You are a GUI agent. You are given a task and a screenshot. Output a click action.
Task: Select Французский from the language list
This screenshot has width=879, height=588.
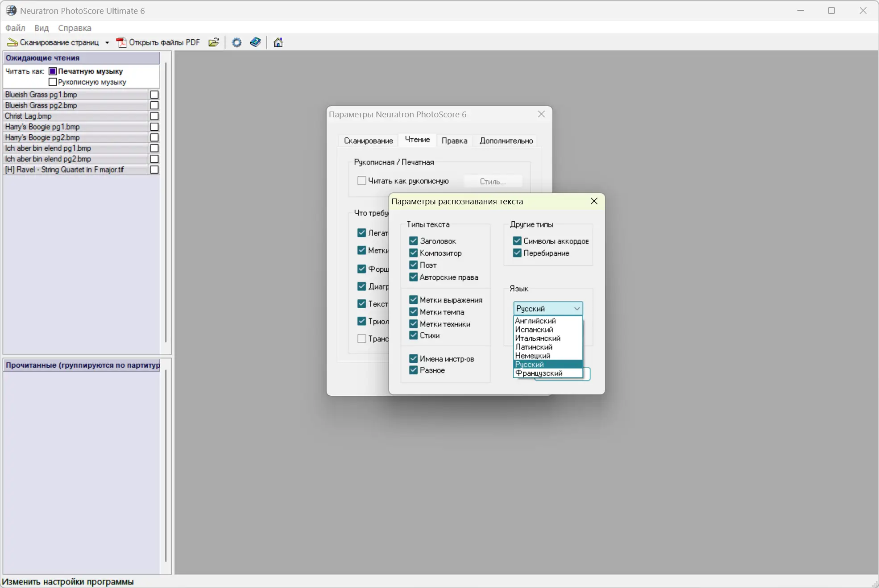[539, 373]
